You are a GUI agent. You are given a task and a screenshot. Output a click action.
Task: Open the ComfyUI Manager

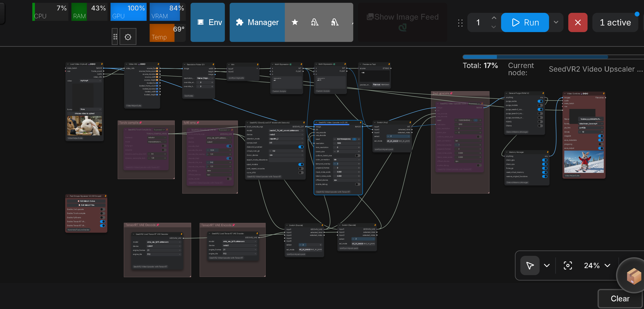[257, 22]
